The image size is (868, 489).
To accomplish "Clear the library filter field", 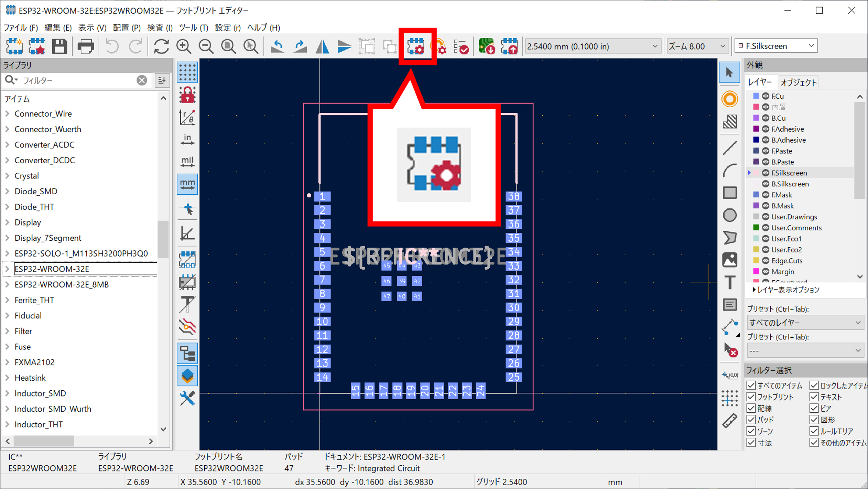I will click(142, 80).
